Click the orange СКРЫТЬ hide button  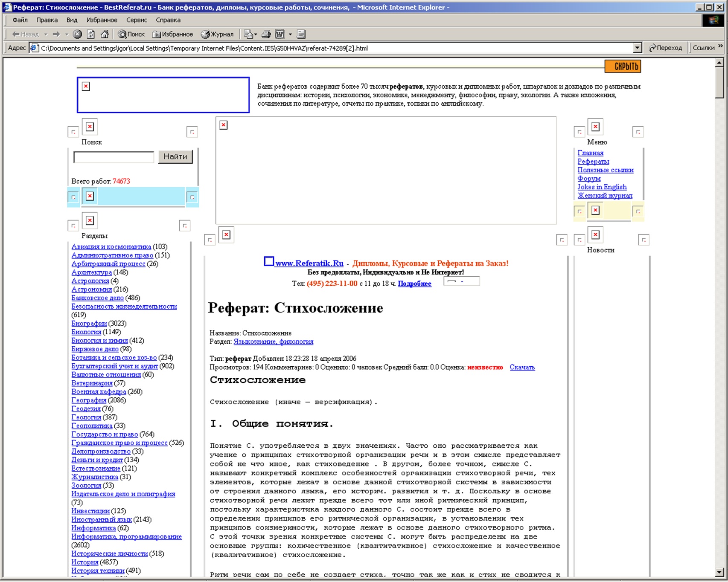pos(623,66)
